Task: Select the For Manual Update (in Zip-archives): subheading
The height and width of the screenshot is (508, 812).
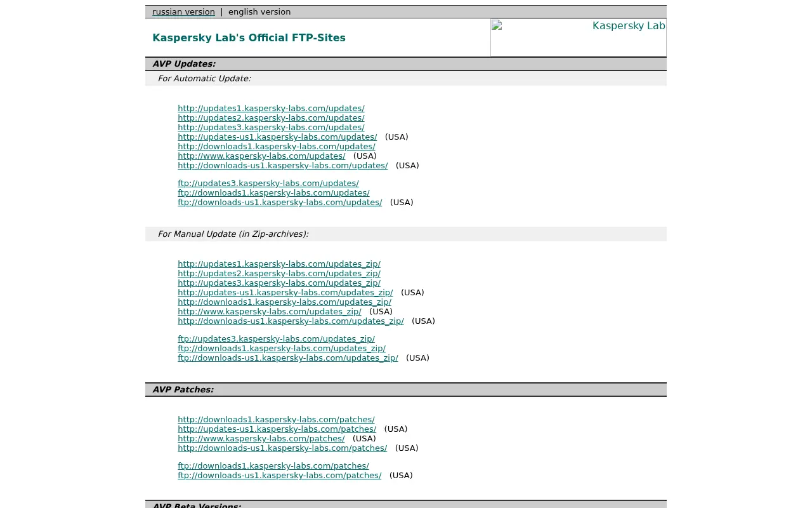Action: click(x=233, y=234)
